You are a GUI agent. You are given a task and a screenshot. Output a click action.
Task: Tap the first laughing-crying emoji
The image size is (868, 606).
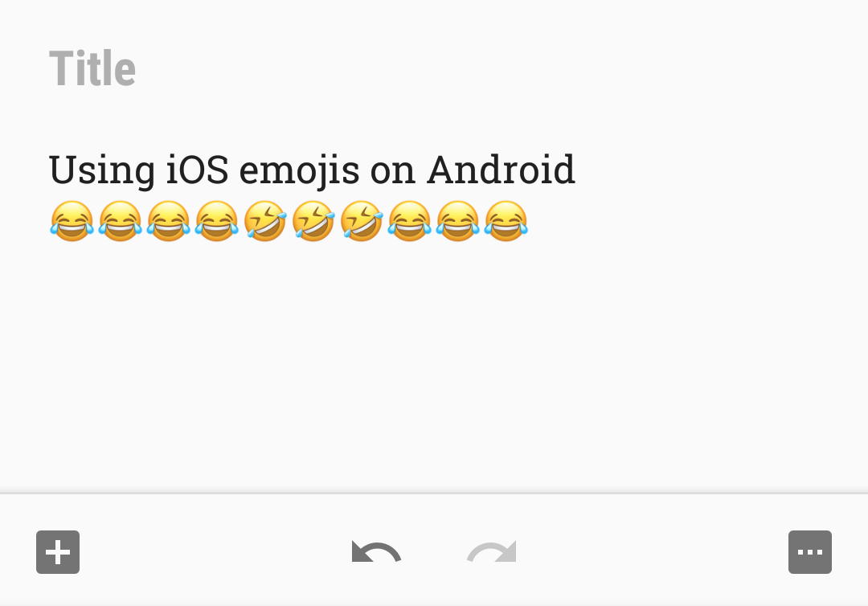tap(72, 221)
